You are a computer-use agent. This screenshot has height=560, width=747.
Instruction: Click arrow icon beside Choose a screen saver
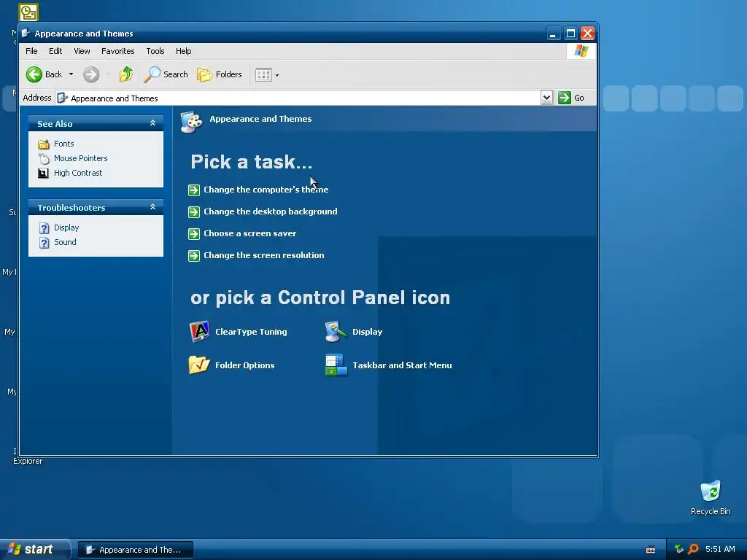pos(194,234)
